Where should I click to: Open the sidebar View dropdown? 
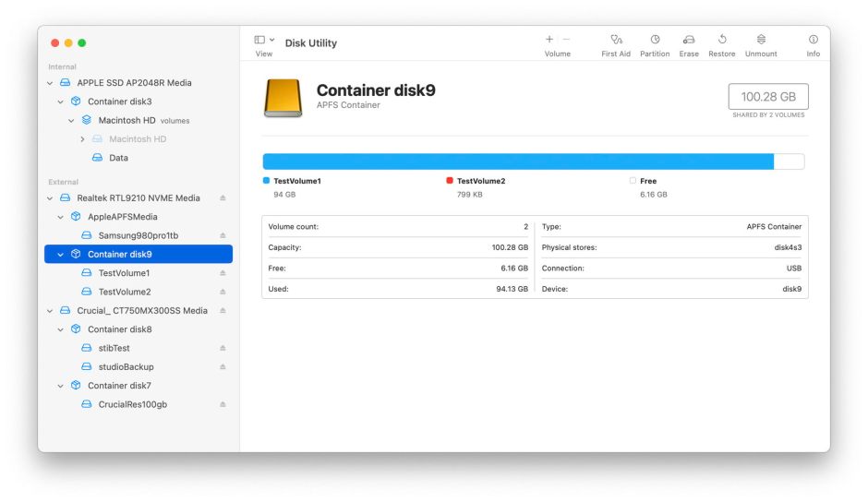(264, 41)
